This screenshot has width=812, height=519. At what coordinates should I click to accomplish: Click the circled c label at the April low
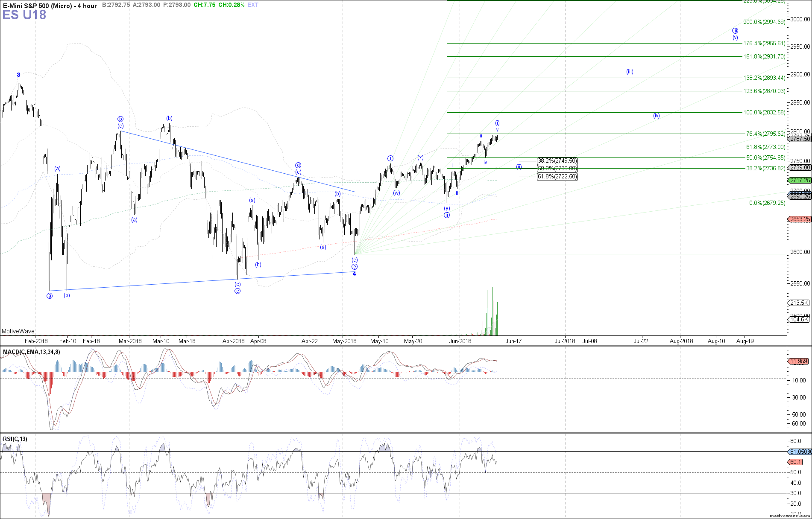coord(237,291)
